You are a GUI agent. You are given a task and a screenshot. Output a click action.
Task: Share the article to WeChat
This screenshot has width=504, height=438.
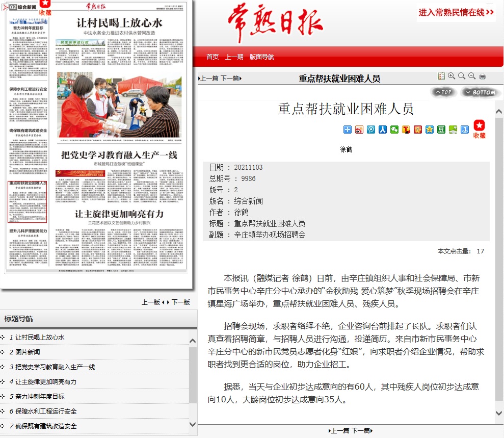(x=394, y=130)
